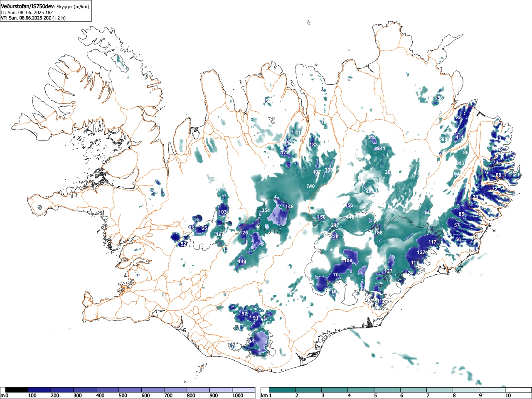
Task: Click the '124' visibility value on the map
Action: point(409,273)
